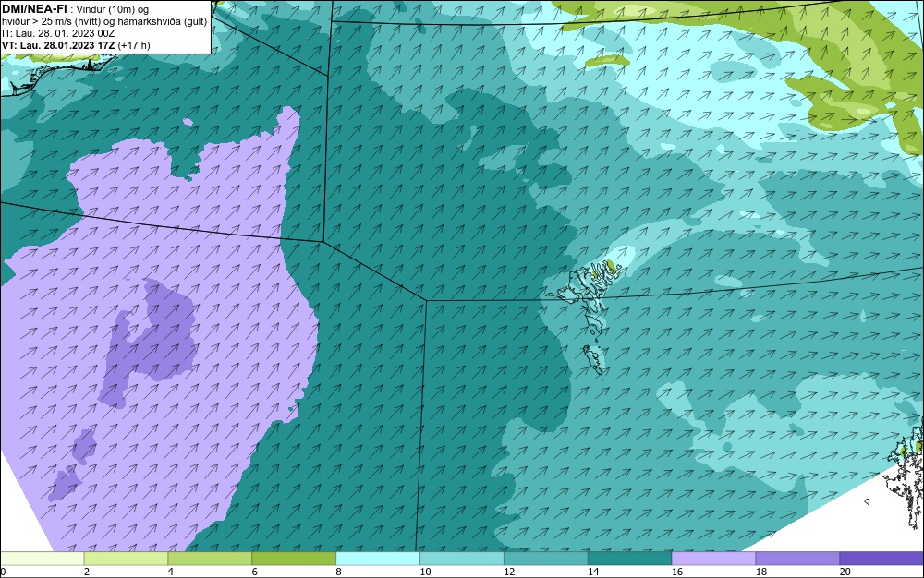The width and height of the screenshot is (924, 578).
Task: Click the 'Vindur (10m) og' label
Action: 113,9
